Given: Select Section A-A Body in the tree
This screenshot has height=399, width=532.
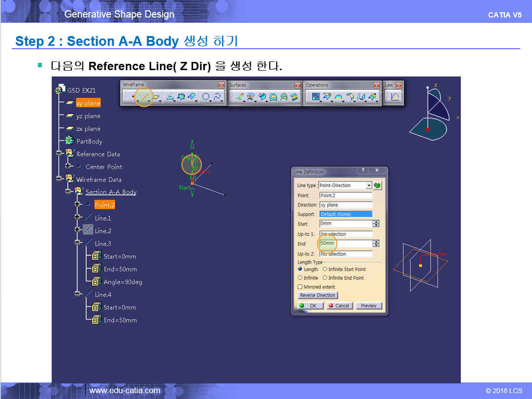Looking at the screenshot, I should [111, 192].
